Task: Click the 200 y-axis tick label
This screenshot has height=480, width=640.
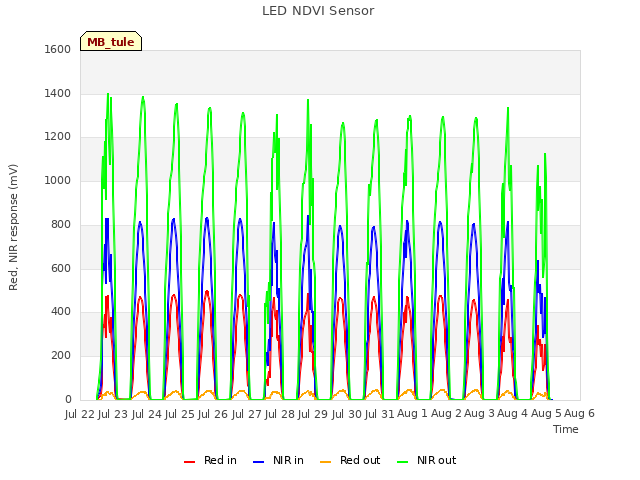Action: pyautogui.click(x=61, y=356)
